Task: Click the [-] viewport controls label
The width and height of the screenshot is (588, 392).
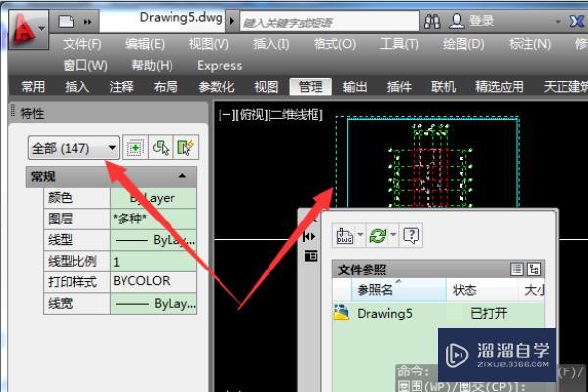Action: 227,114
